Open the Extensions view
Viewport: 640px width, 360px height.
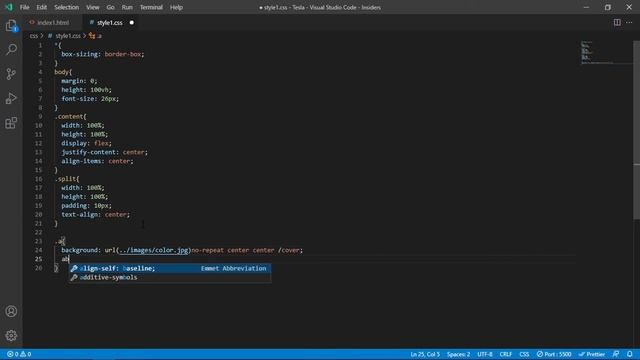click(11, 122)
